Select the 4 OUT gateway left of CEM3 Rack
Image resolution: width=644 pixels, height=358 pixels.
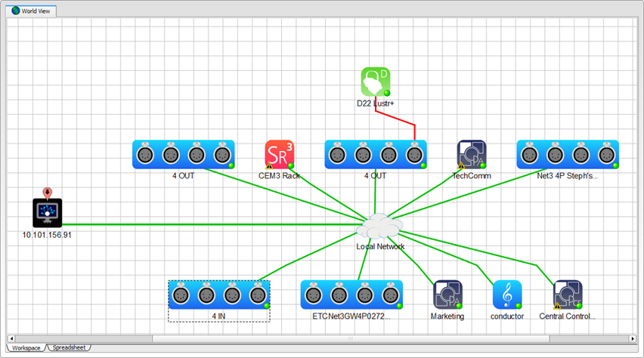(x=183, y=154)
